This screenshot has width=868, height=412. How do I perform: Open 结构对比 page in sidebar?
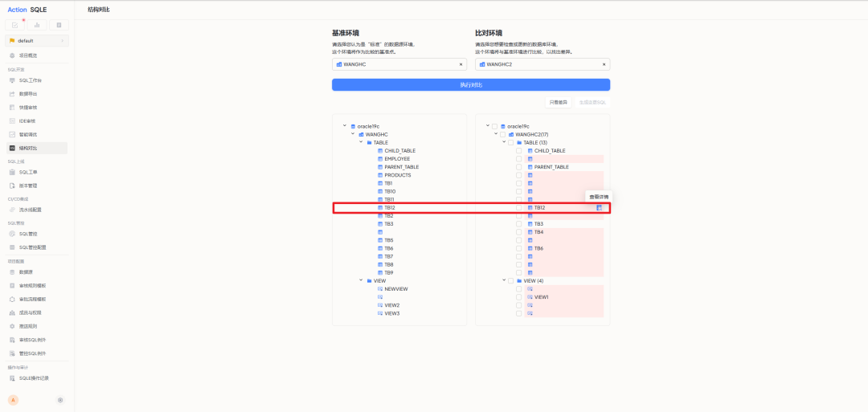point(37,149)
